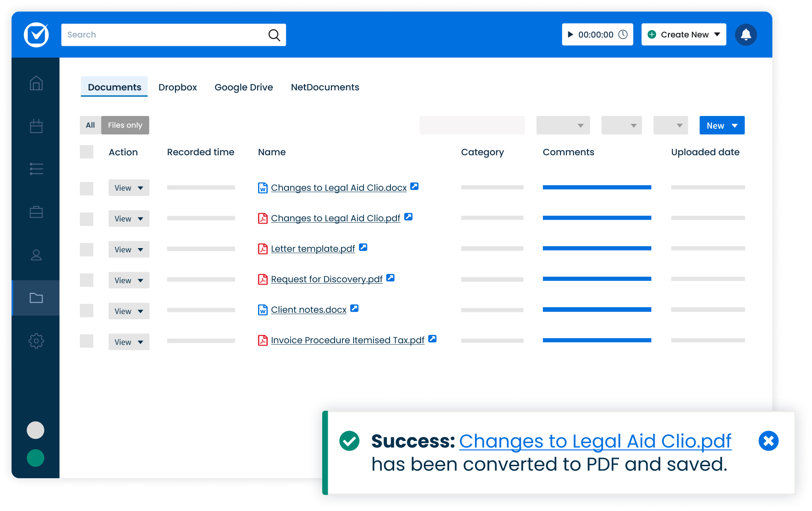The image size is (812, 511).
Task: Open Invoice Procedure Itemised Tax.pdf in new tab
Action: (432, 339)
